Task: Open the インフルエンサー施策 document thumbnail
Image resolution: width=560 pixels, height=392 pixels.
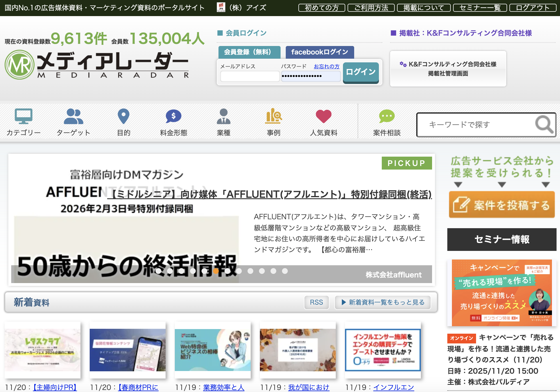Action: coord(383,350)
